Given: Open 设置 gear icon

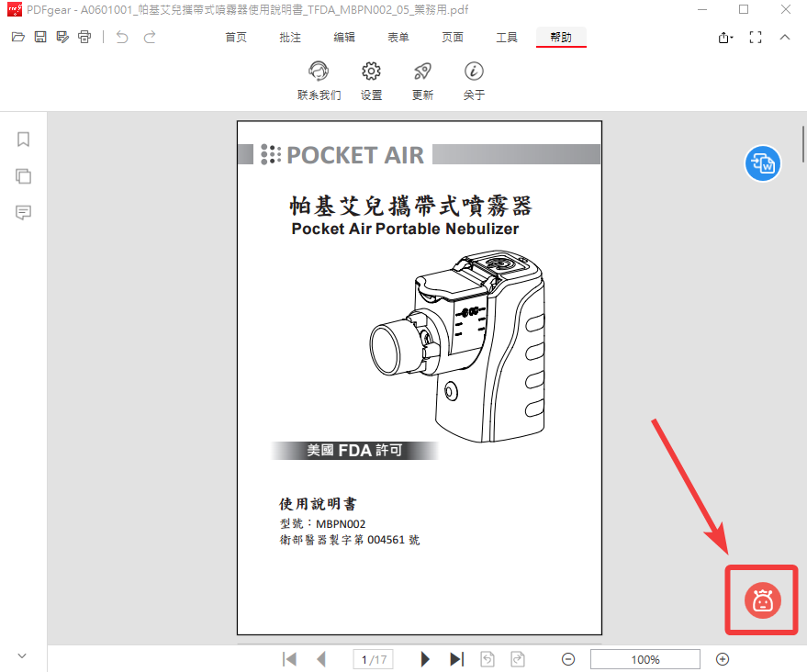Looking at the screenshot, I should tap(371, 71).
